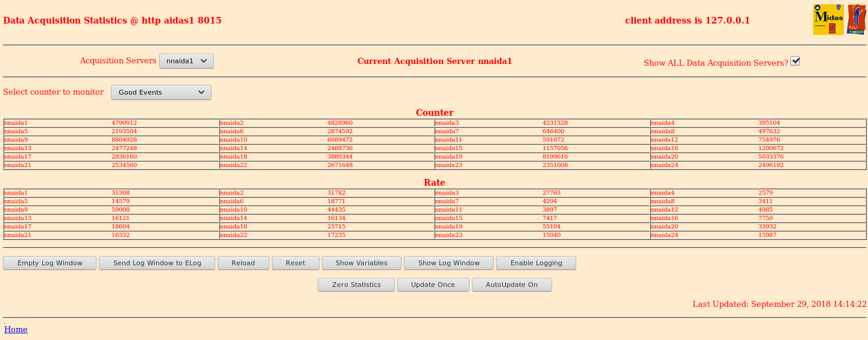This screenshot has width=868, height=340.
Task: Click counter value 2351008 for nnaida23
Action: pos(555,165)
